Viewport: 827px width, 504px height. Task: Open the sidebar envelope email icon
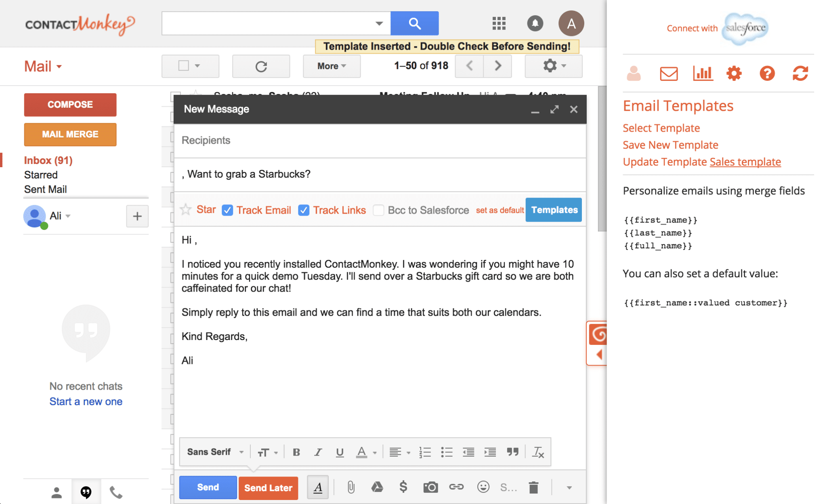pyautogui.click(x=669, y=73)
